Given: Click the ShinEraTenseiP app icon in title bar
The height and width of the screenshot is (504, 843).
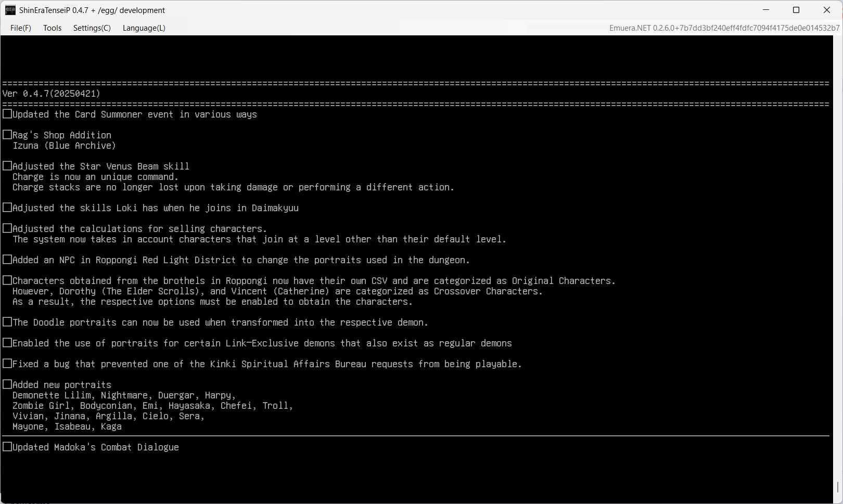Looking at the screenshot, I should 10,10.
